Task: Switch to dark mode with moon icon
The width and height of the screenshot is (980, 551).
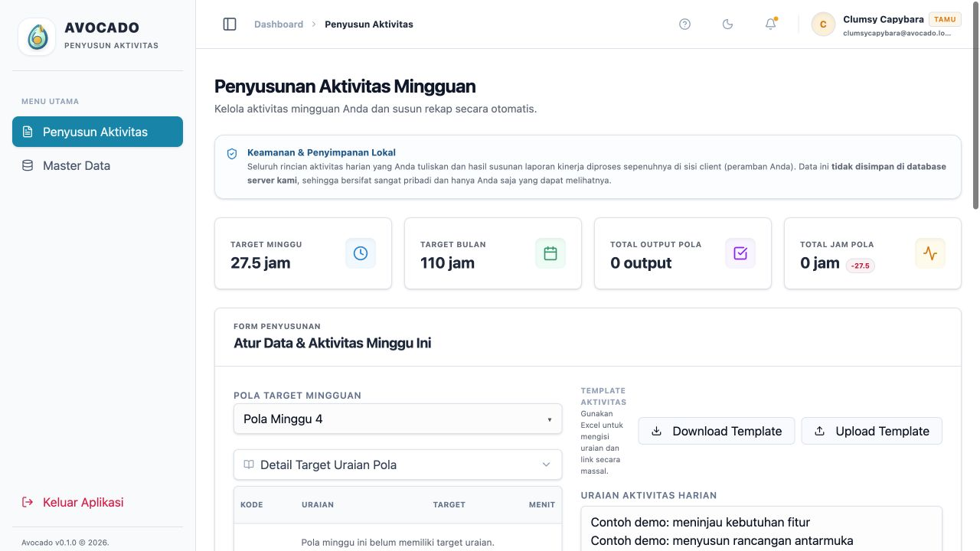Action: 728,24
